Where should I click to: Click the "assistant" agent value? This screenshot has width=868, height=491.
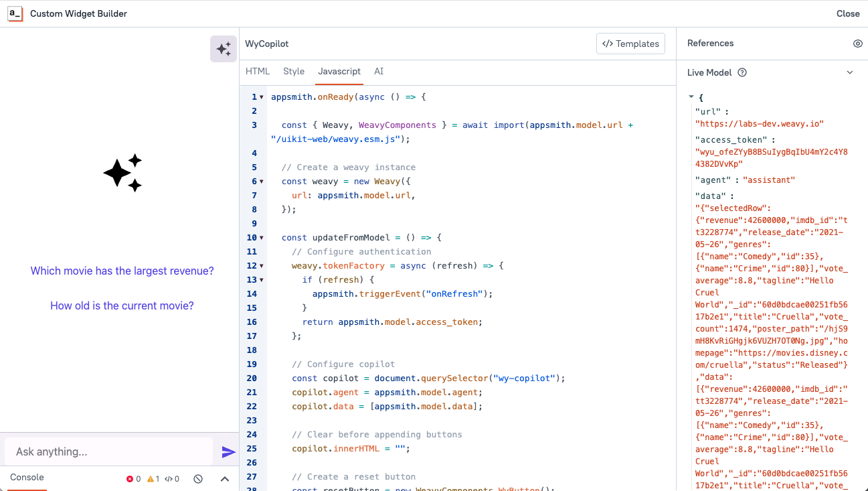[x=769, y=180]
